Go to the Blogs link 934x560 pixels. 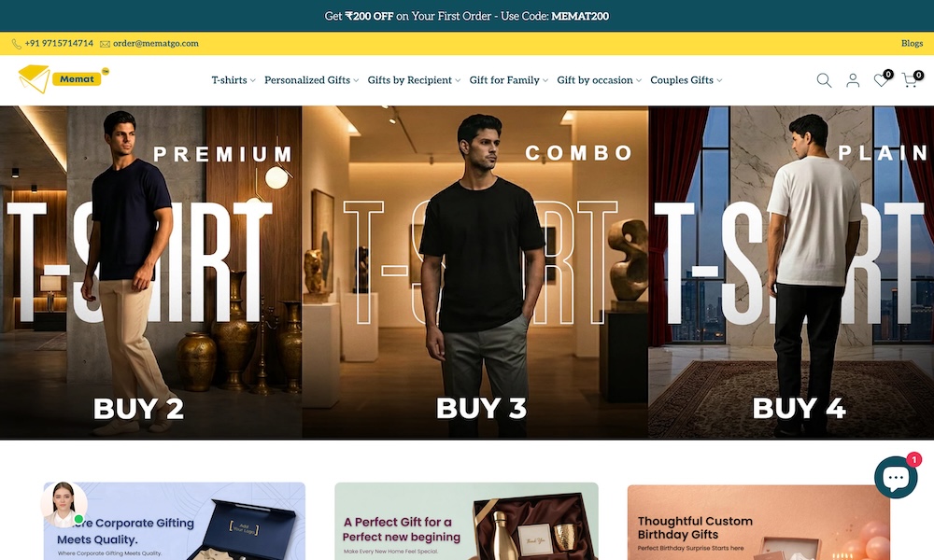click(912, 44)
